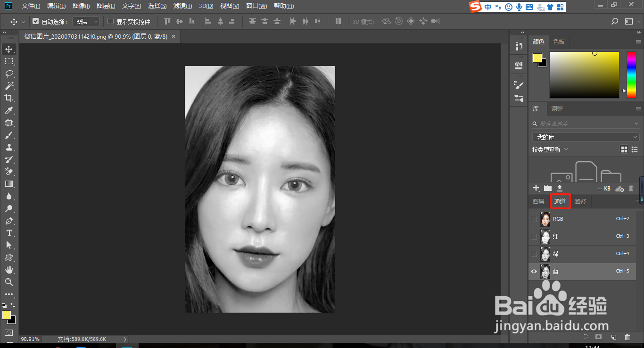Viewport: 644px width, 348px height.
Task: Expand status bar info arrow
Action: [x=124, y=339]
